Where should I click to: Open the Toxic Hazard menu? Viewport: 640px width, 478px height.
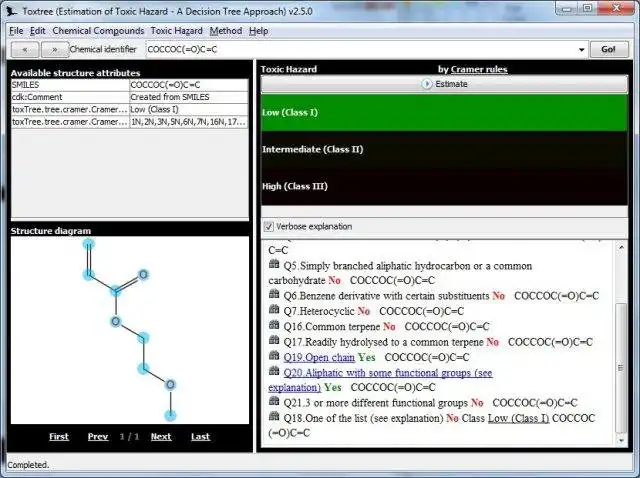[176, 31]
